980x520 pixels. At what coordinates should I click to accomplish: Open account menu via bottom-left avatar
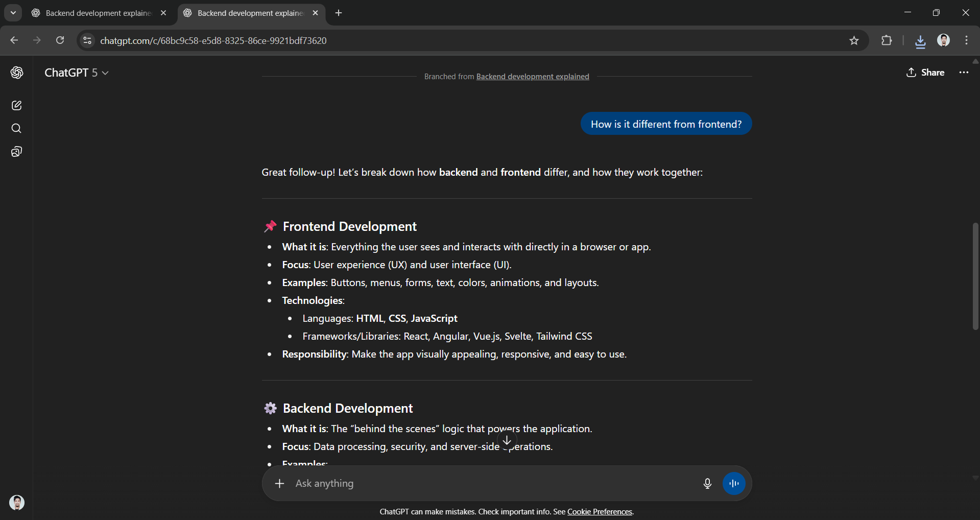(x=16, y=503)
